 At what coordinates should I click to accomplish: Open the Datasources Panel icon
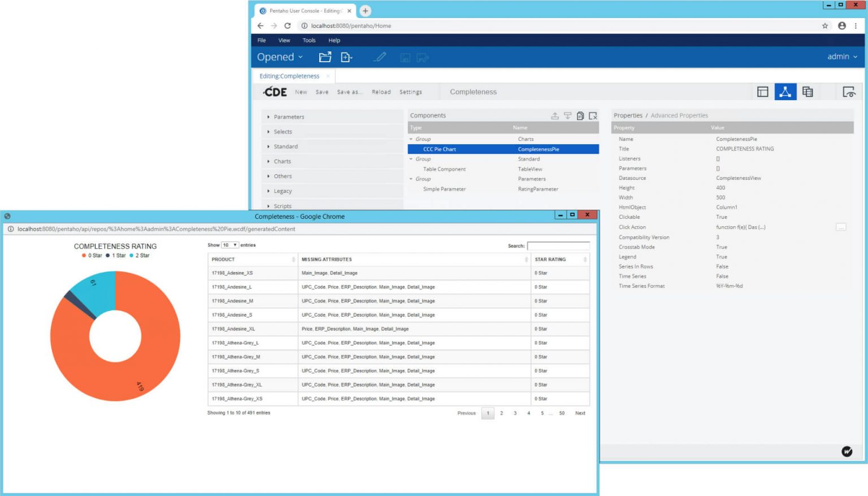pos(808,91)
